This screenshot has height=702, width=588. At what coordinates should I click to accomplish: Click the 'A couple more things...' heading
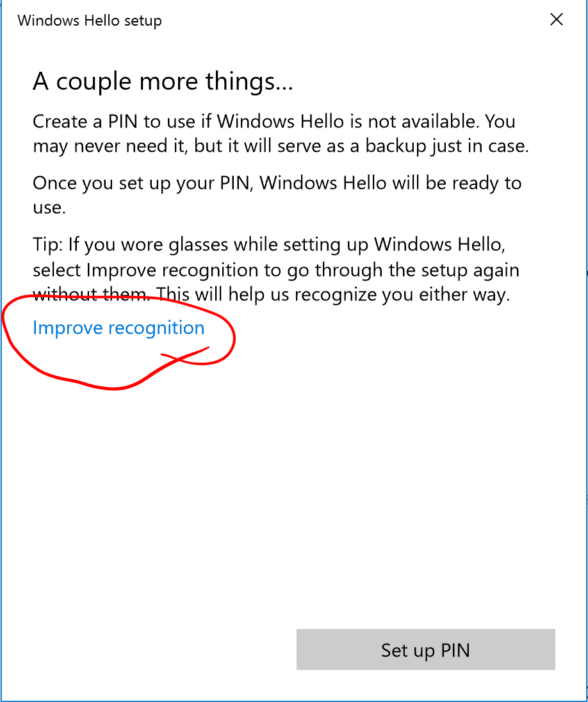[x=163, y=82]
